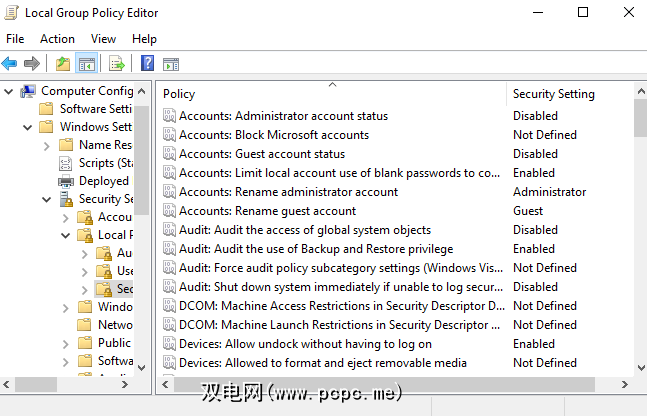Expand the Account Policies tree node

pos(66,217)
